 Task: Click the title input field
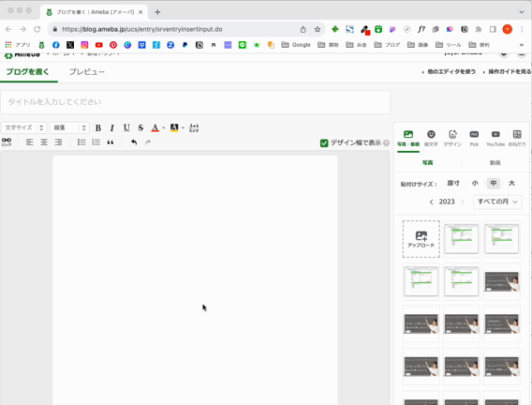click(x=196, y=102)
